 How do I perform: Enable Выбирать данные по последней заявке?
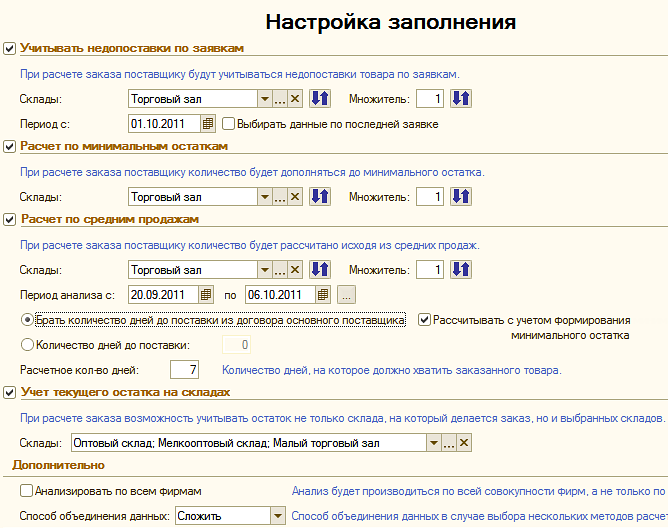pos(228,124)
